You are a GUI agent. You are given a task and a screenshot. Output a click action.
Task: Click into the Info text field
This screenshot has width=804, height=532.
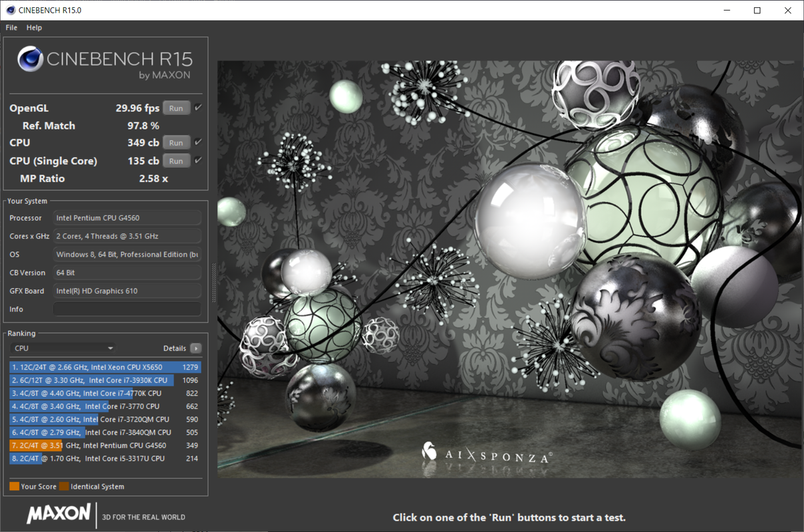127,309
